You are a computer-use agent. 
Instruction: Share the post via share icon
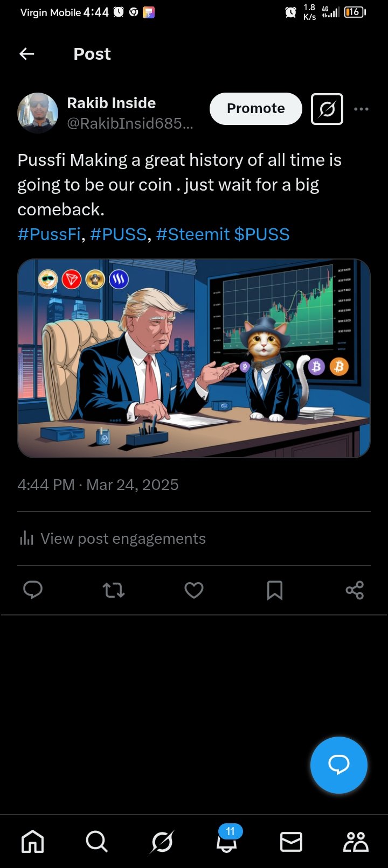[x=355, y=590]
